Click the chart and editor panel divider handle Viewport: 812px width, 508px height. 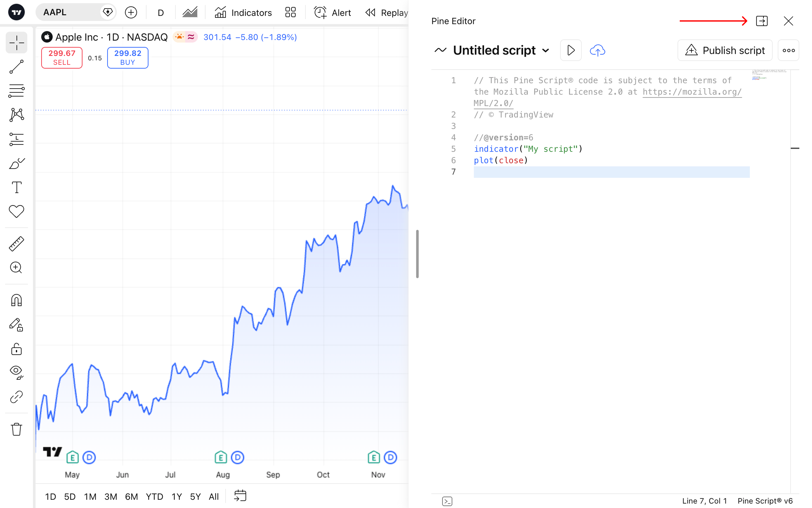coord(417,254)
